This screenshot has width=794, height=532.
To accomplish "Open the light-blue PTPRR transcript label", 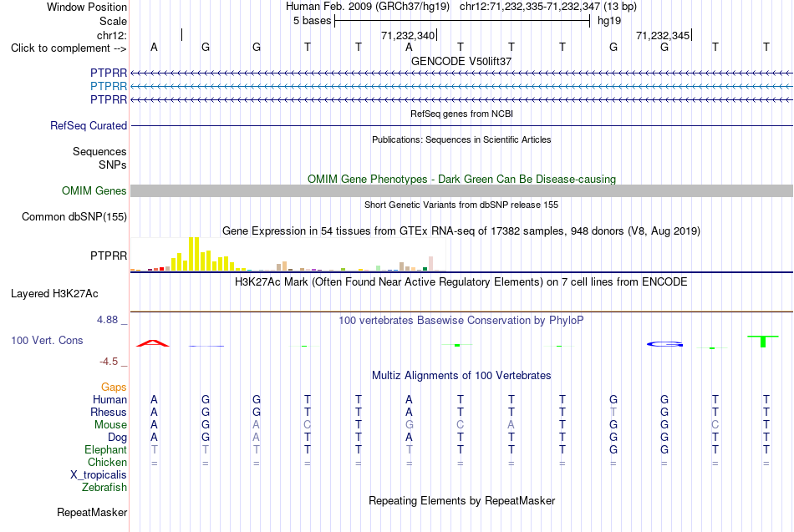I will coord(109,86).
